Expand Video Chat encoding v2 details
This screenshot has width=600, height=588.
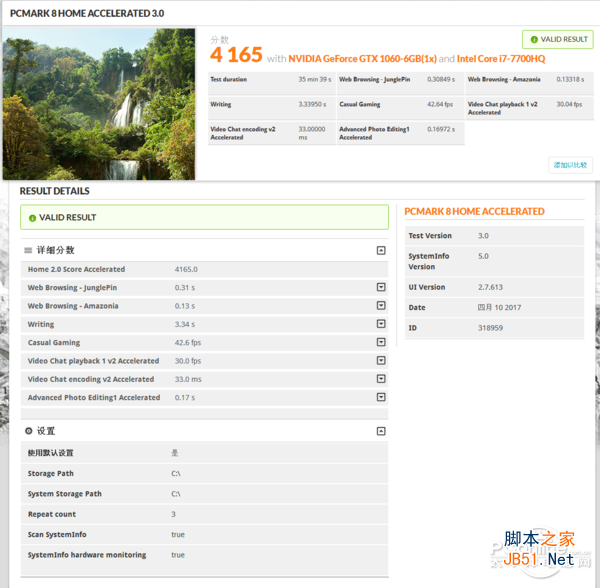coord(381,379)
